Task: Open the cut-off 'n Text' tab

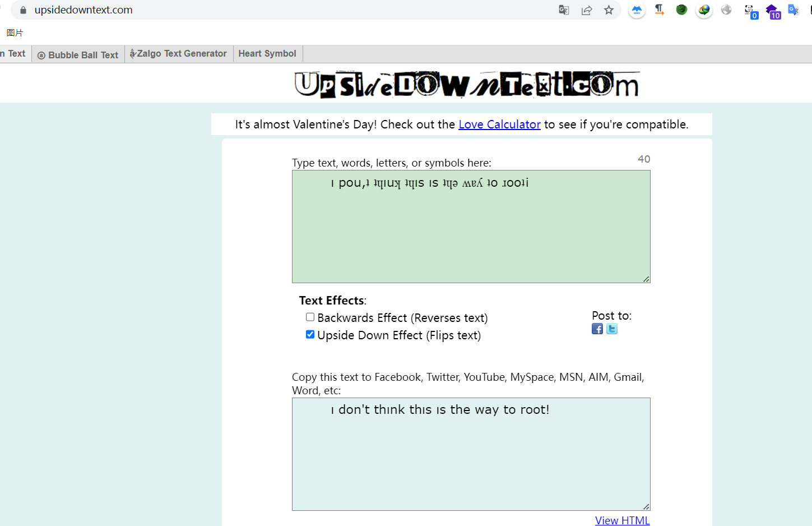Action: coord(15,54)
